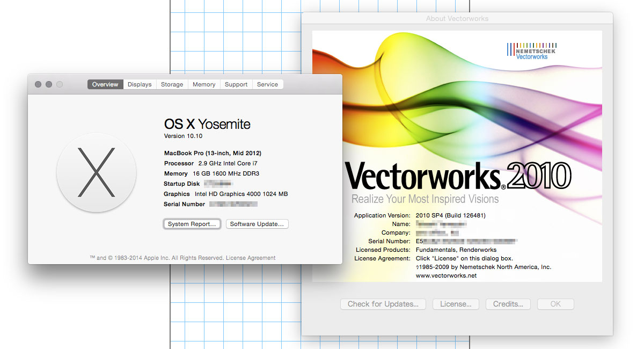Viewport: 644px width, 349px height.
Task: Close the About This Mac window
Action: pyautogui.click(x=38, y=84)
